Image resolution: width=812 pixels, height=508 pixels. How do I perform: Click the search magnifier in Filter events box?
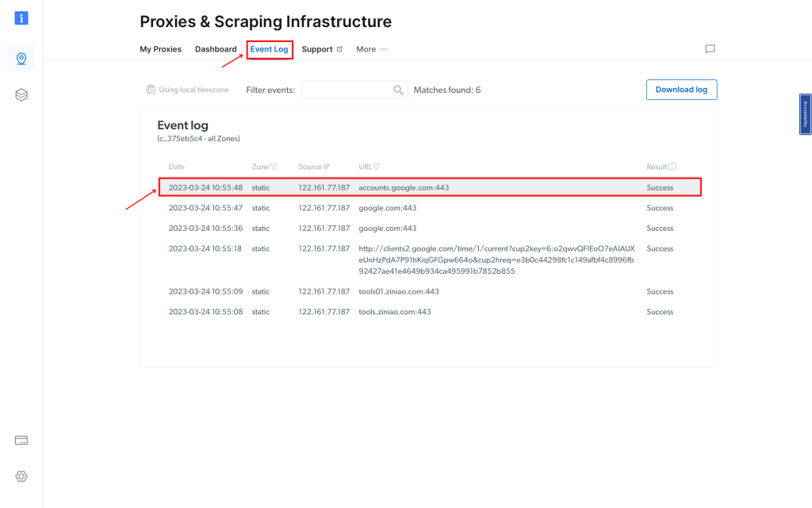(398, 90)
